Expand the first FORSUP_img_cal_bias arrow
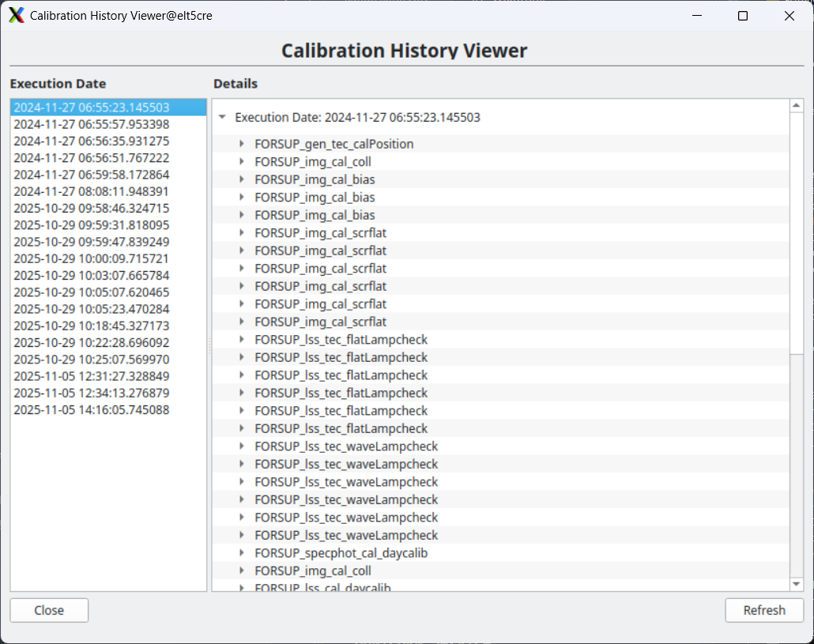The width and height of the screenshot is (814, 644). 242,179
